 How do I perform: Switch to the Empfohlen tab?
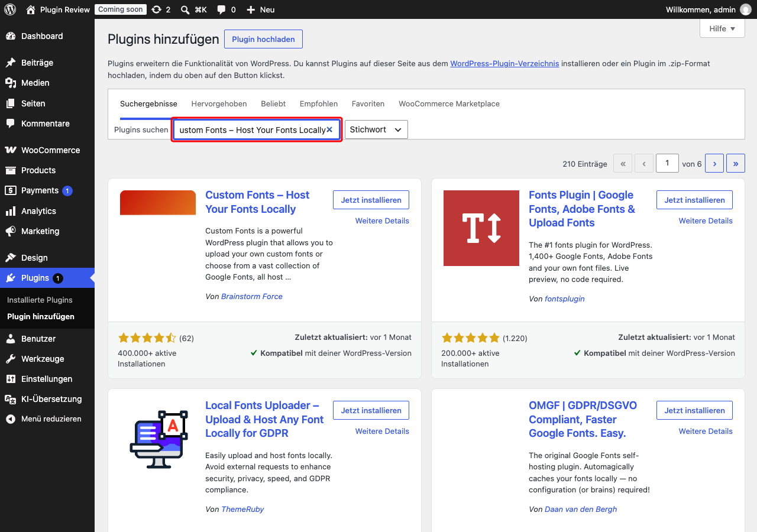[x=319, y=103]
